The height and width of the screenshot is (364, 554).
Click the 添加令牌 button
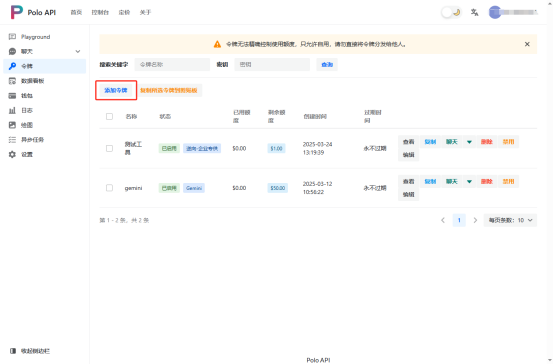pyautogui.click(x=116, y=90)
